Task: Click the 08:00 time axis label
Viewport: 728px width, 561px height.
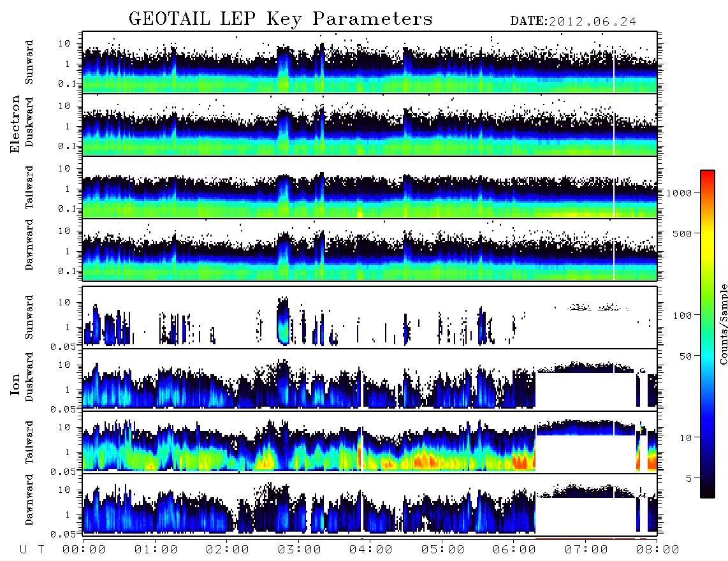Action: (658, 550)
